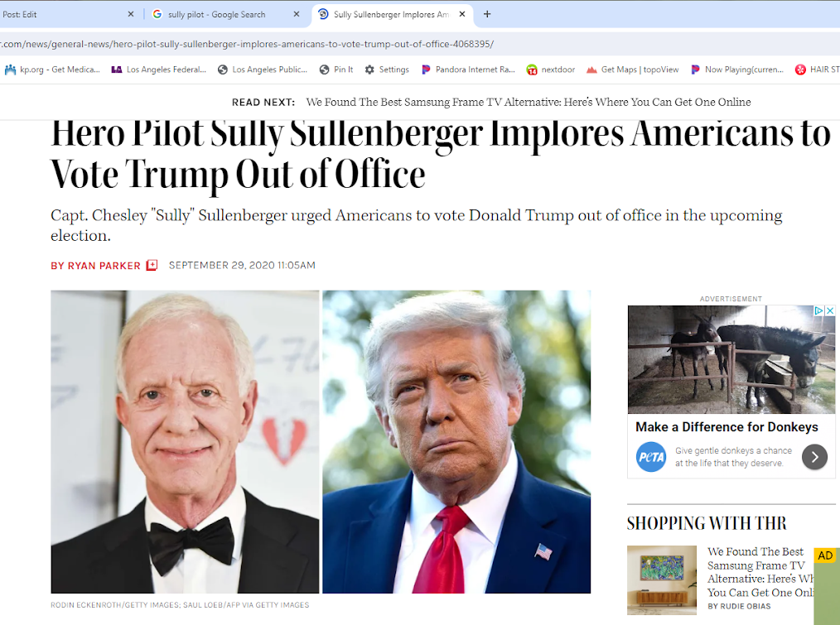Close the Sully Sullenberger article tab
The height and width of the screenshot is (625, 840).
tap(461, 14)
